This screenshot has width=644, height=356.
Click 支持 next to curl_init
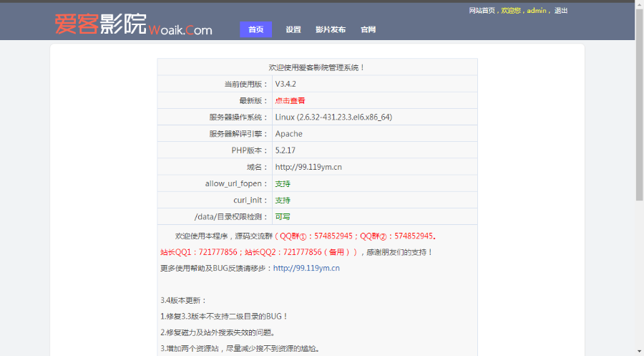[283, 200]
